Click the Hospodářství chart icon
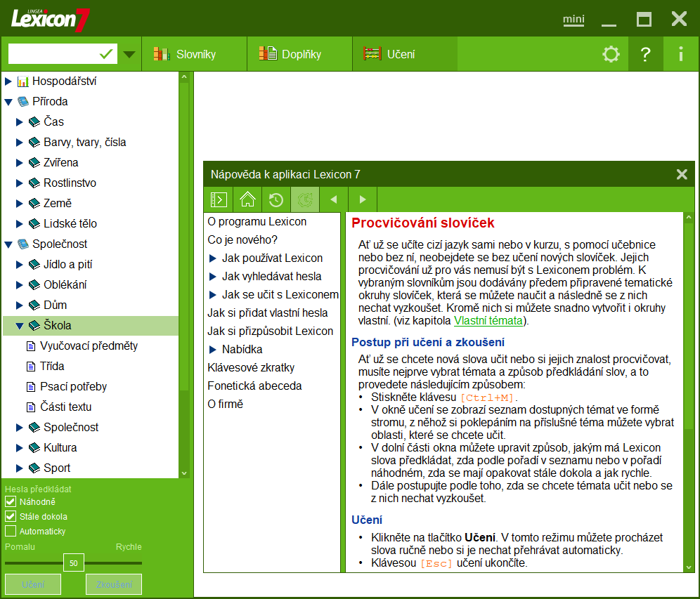Screen dimensions: 700x599 (22, 81)
